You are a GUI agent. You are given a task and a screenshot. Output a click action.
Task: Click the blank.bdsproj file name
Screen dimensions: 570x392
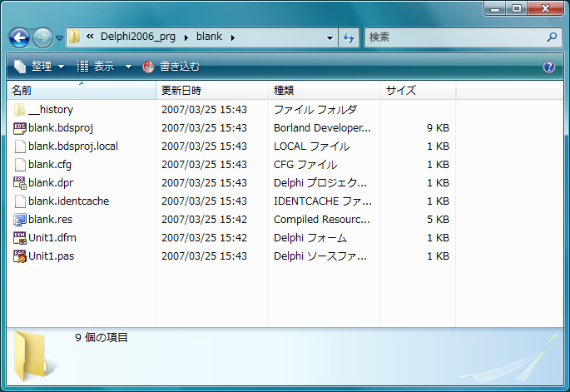61,128
